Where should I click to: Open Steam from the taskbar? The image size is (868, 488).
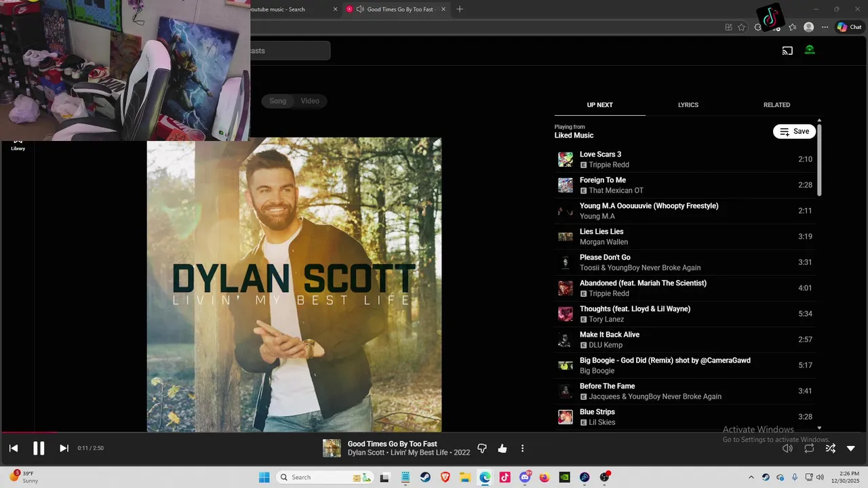pos(425,477)
